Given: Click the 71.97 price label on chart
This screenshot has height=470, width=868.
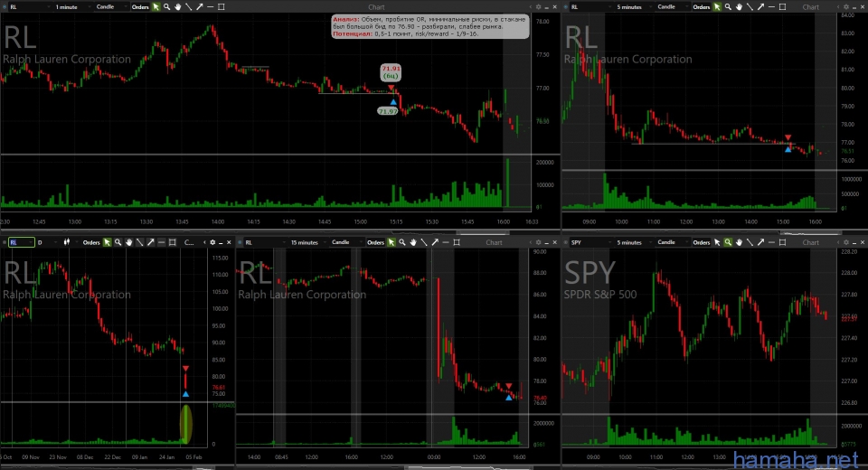Looking at the screenshot, I should [388, 111].
